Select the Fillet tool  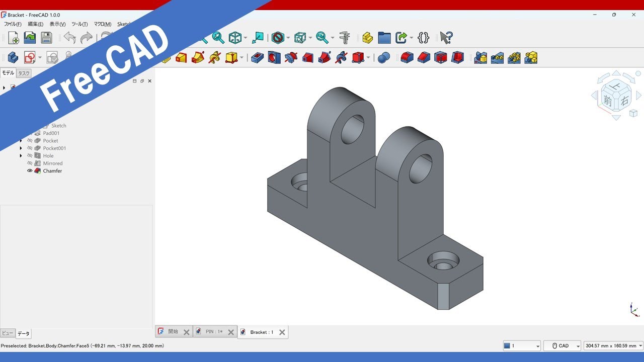click(x=407, y=57)
